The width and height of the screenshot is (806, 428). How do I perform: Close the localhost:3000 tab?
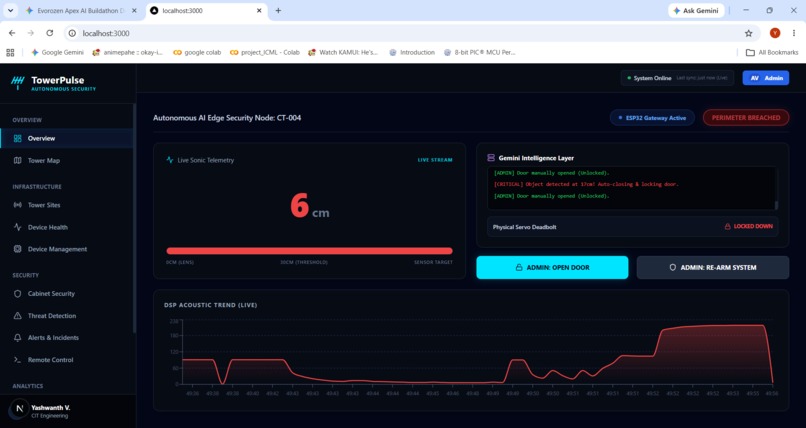coord(259,10)
